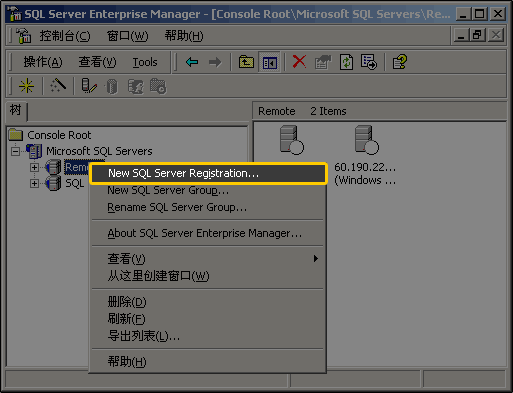Launch the Run a Wizard wand icon

pos(58,86)
